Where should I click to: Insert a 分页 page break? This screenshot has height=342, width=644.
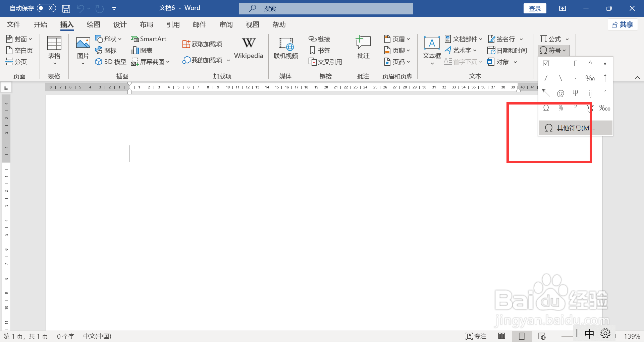pyautogui.click(x=16, y=62)
